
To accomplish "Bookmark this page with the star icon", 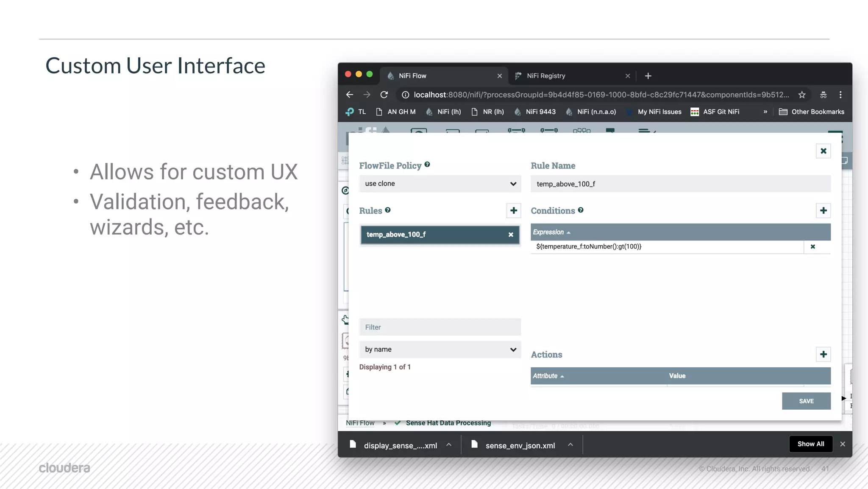I will 802,95.
